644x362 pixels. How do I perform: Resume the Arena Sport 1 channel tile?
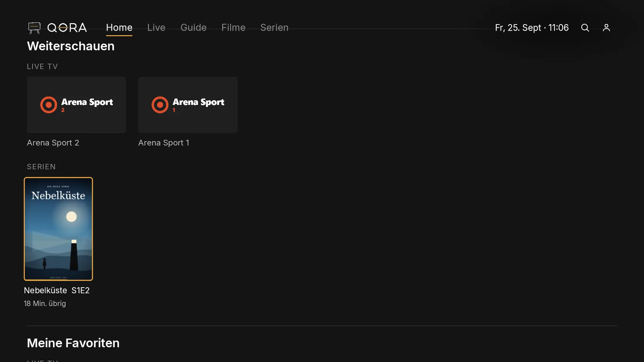click(x=188, y=105)
